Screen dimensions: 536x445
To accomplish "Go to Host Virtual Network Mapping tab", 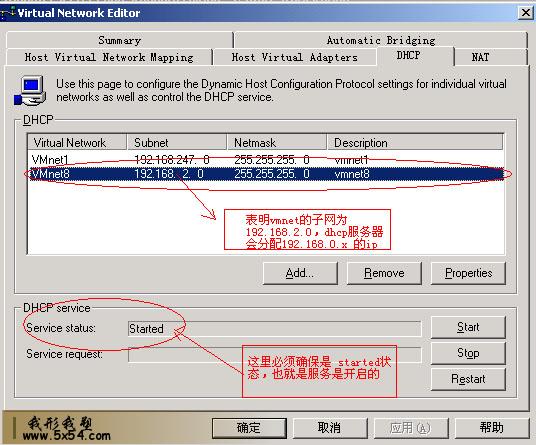I will pos(109,57).
